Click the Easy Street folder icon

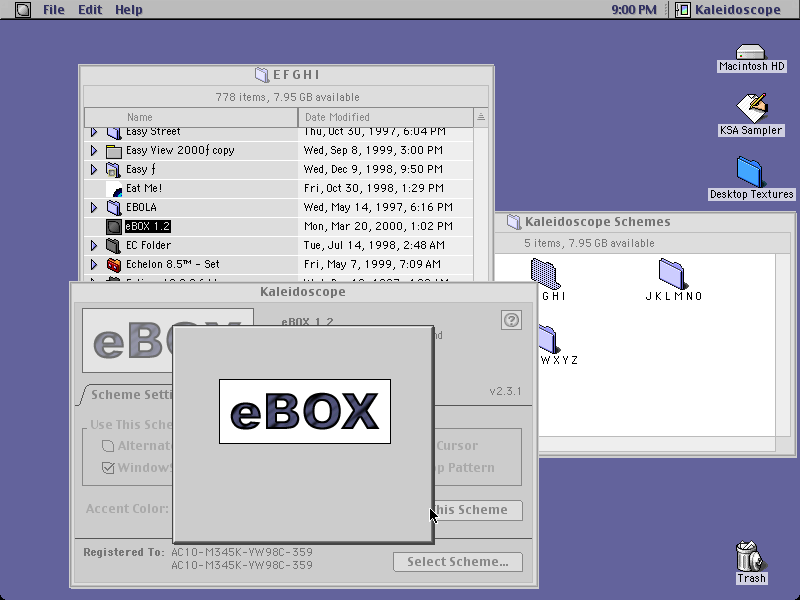114,133
